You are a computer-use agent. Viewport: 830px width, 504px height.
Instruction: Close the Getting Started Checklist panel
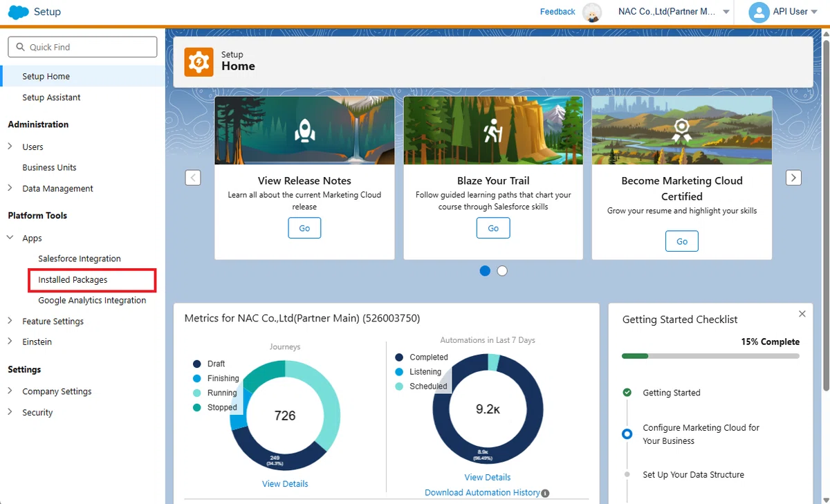802,314
